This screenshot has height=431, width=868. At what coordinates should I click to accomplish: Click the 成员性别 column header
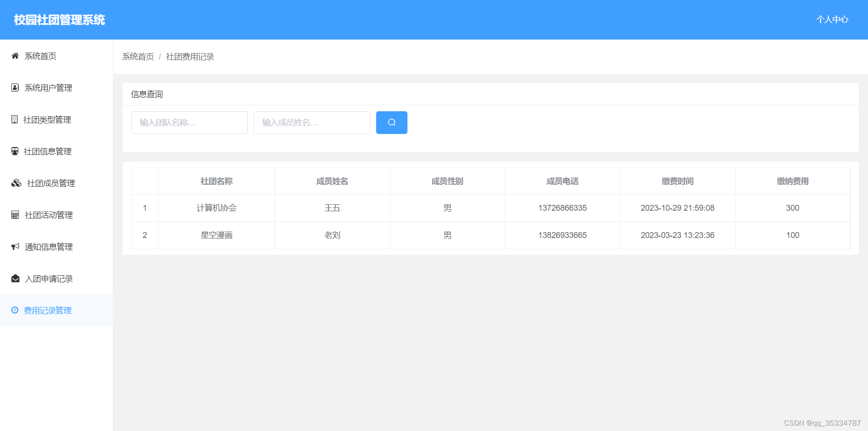447,181
